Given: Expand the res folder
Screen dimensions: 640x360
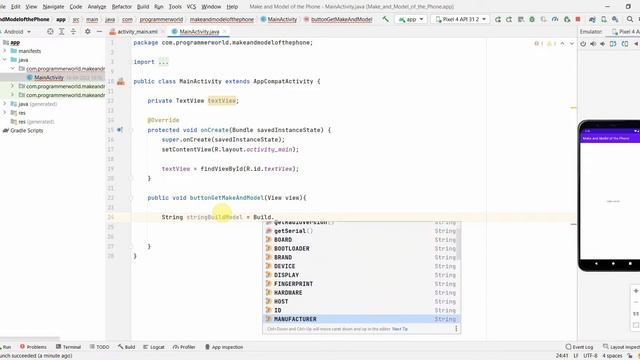Looking at the screenshot, I should [5, 113].
